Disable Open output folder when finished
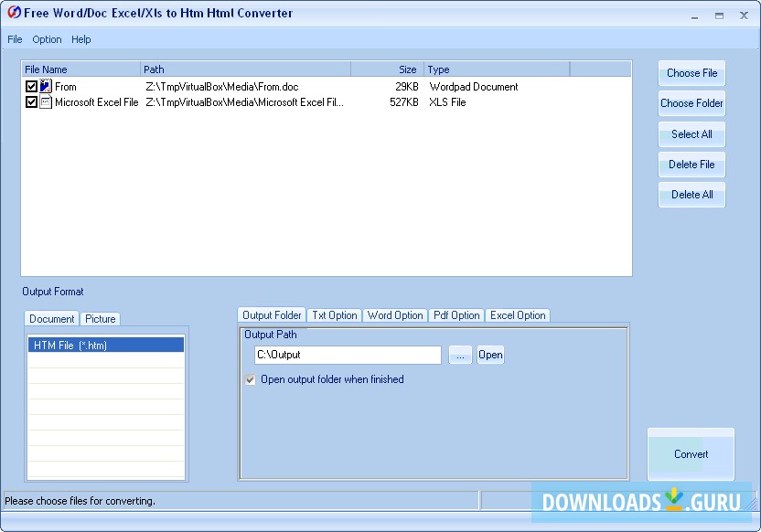The height and width of the screenshot is (532, 761). point(251,379)
